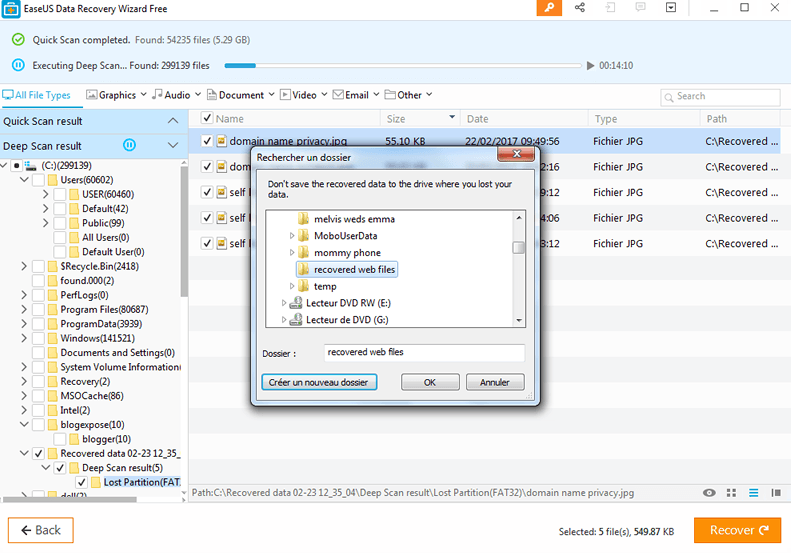Expand the Deep Scan result section chevron
Viewport: 791px width, 553px height.
173,145
